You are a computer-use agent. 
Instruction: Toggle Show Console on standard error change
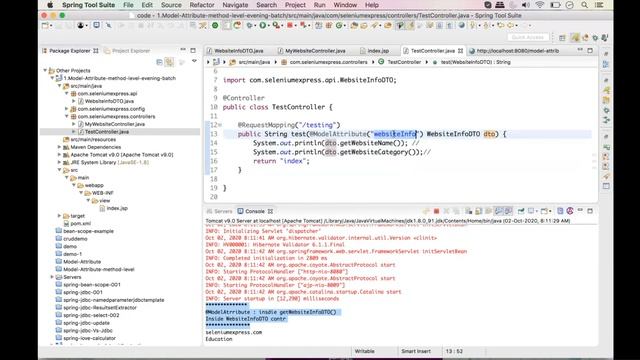point(508,211)
